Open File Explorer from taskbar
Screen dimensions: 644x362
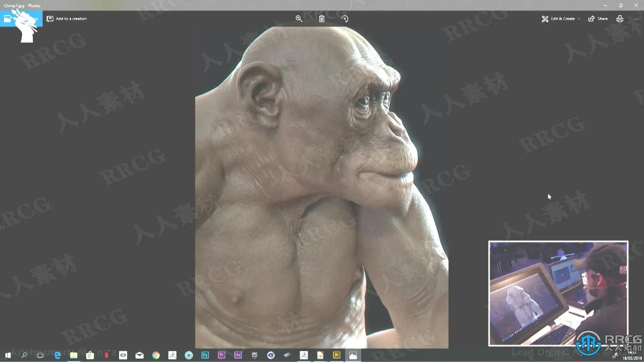tap(73, 355)
